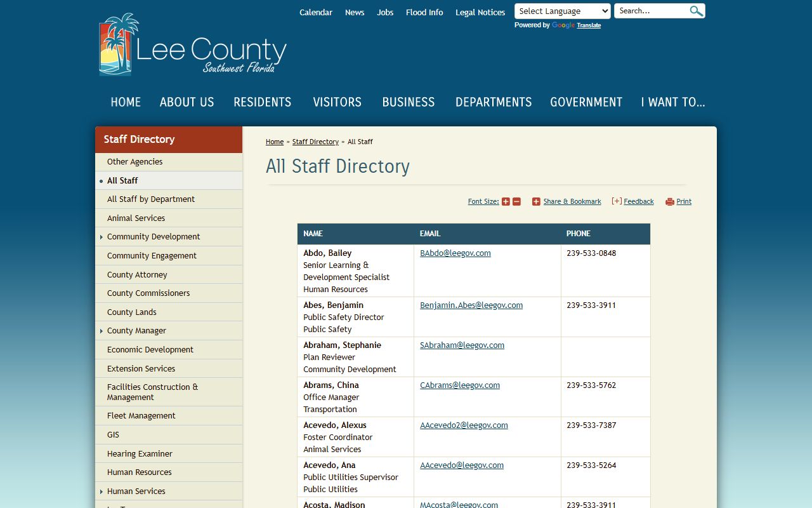The image size is (812, 508).
Task: Go to Calendar link
Action: pos(316,12)
